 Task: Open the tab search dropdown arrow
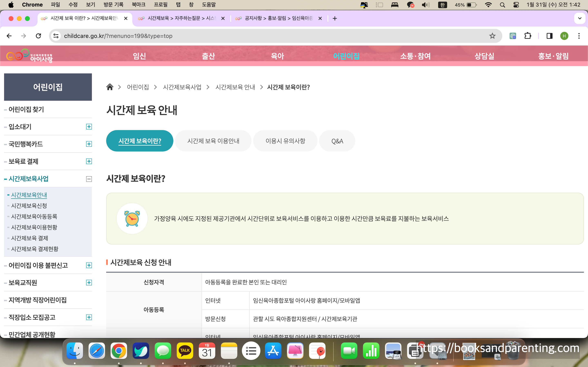[579, 18]
